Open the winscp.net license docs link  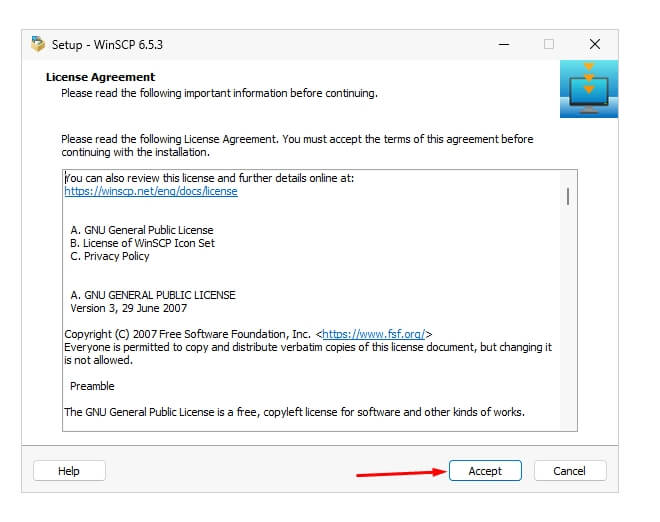tap(151, 191)
